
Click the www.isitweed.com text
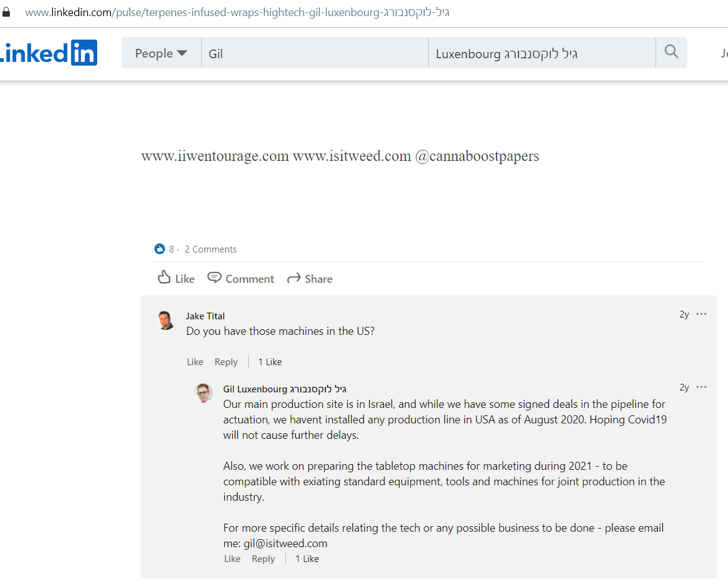click(x=352, y=156)
